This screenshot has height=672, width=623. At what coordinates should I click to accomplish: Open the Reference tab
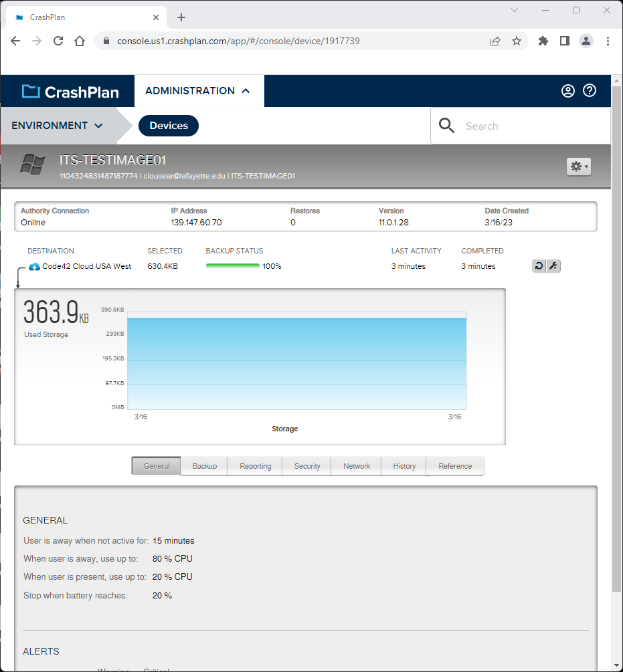(455, 466)
